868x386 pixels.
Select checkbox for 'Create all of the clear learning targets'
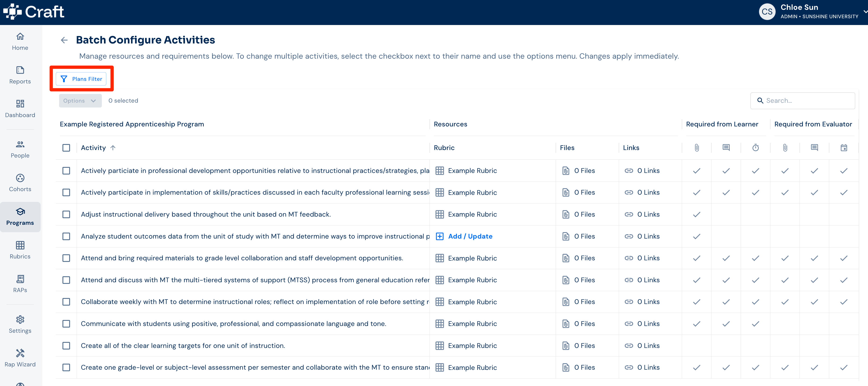tap(66, 346)
